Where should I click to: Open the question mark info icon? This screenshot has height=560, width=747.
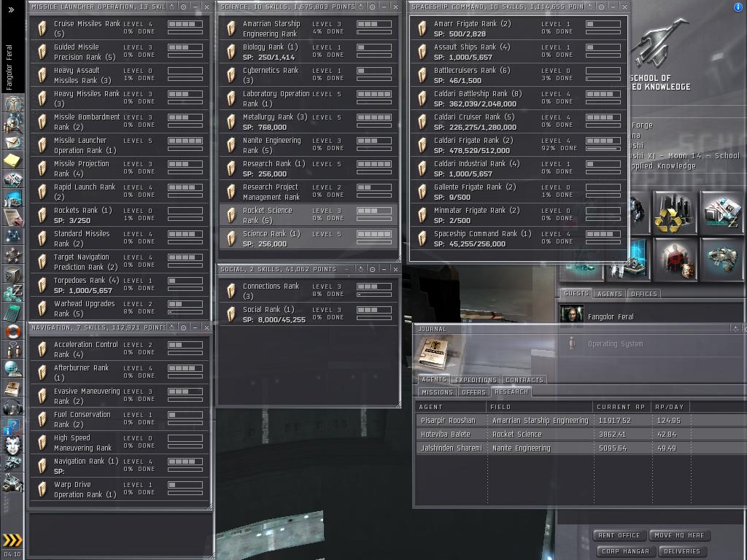pos(13,426)
